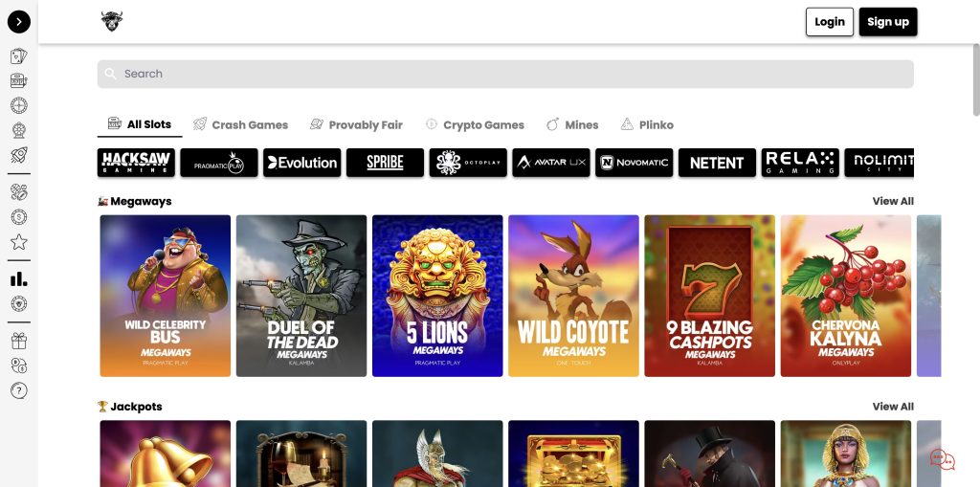Open the candle and wine glass jackpot game
This screenshot has height=487, width=980.
click(x=301, y=454)
